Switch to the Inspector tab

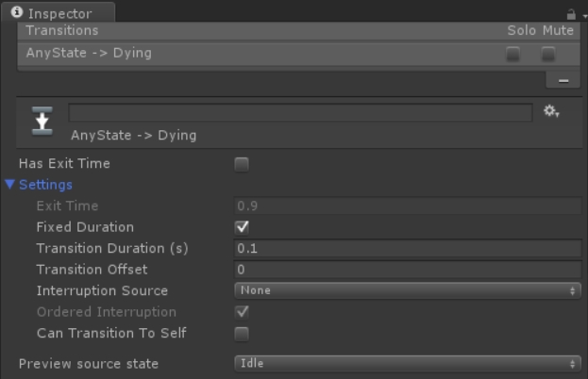59,13
